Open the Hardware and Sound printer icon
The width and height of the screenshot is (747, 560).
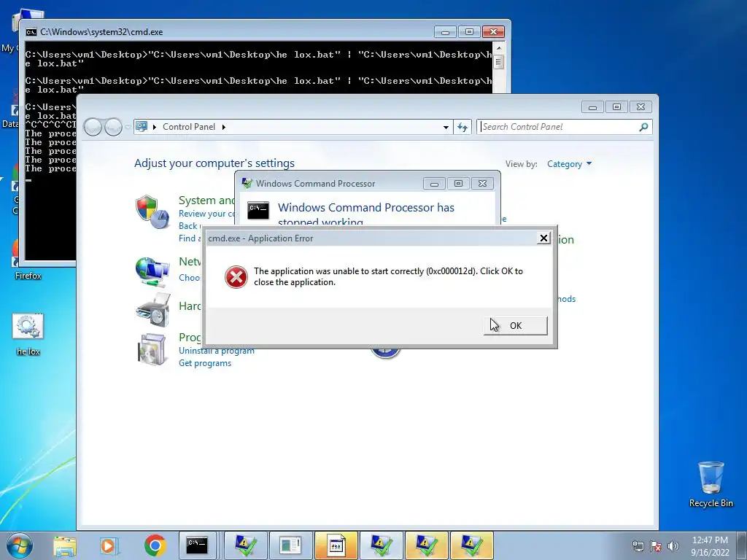click(x=153, y=311)
